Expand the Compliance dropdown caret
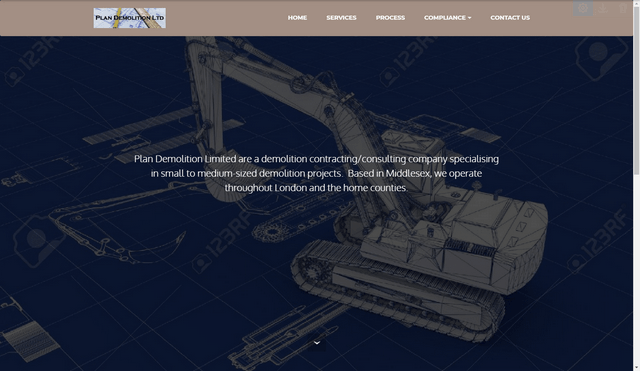The image size is (640, 371). (469, 18)
